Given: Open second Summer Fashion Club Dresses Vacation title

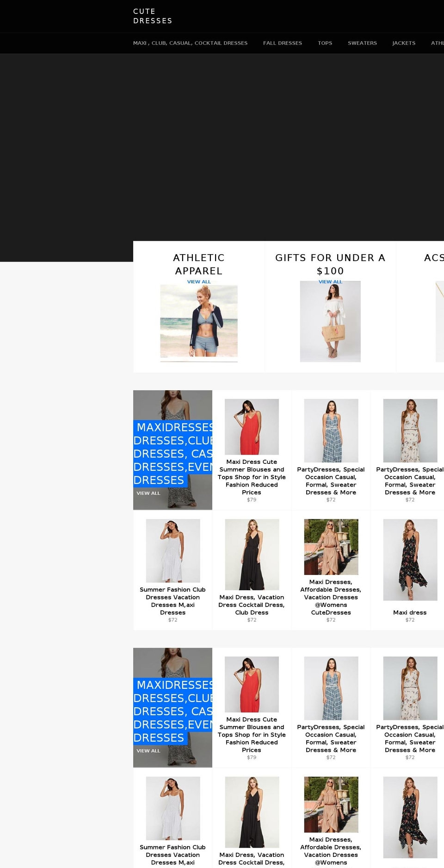Looking at the screenshot, I should [173, 855].
